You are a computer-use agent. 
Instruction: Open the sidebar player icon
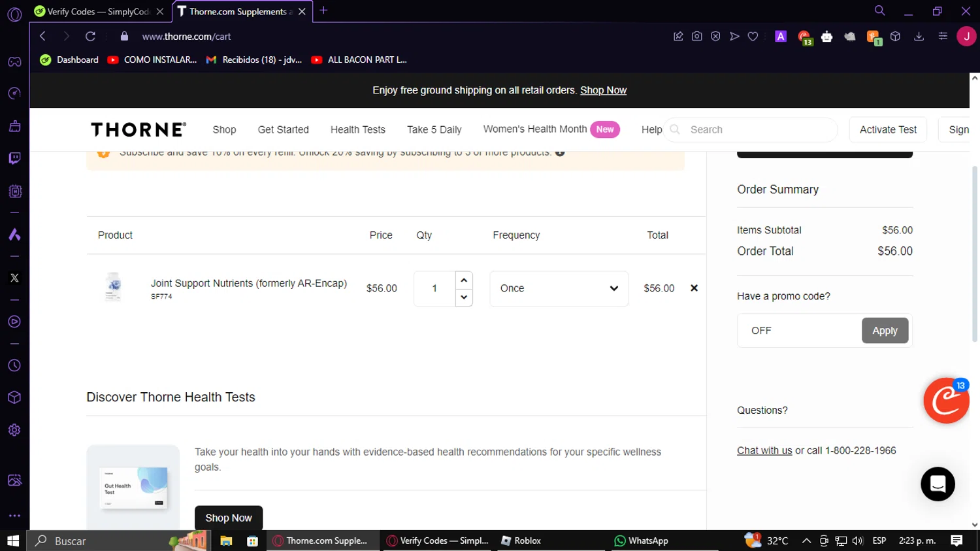[x=14, y=322]
